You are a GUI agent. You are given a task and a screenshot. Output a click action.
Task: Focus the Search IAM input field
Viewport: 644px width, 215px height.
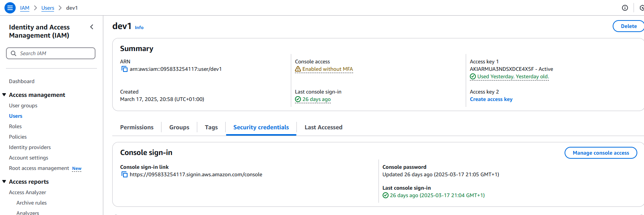coord(51,53)
